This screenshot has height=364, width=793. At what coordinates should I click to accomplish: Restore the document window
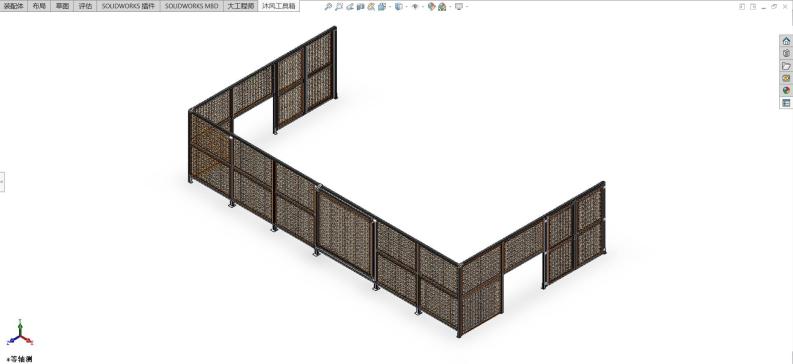774,7
